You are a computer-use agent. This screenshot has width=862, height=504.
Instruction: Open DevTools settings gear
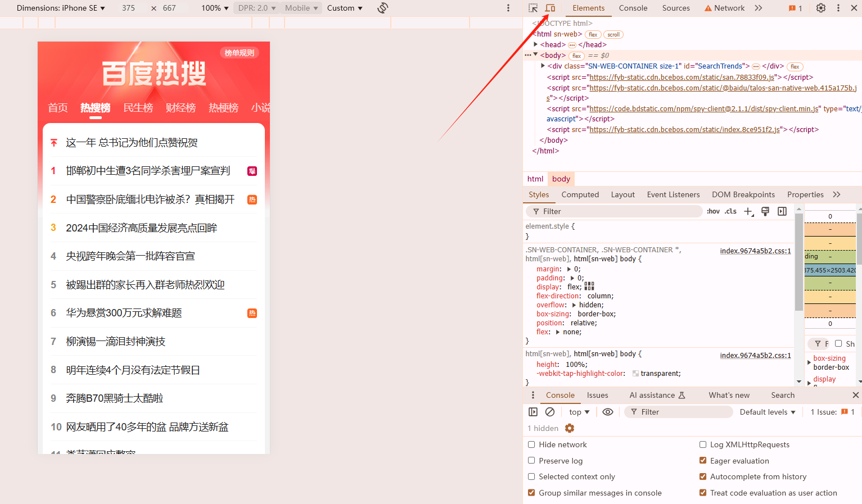point(821,8)
